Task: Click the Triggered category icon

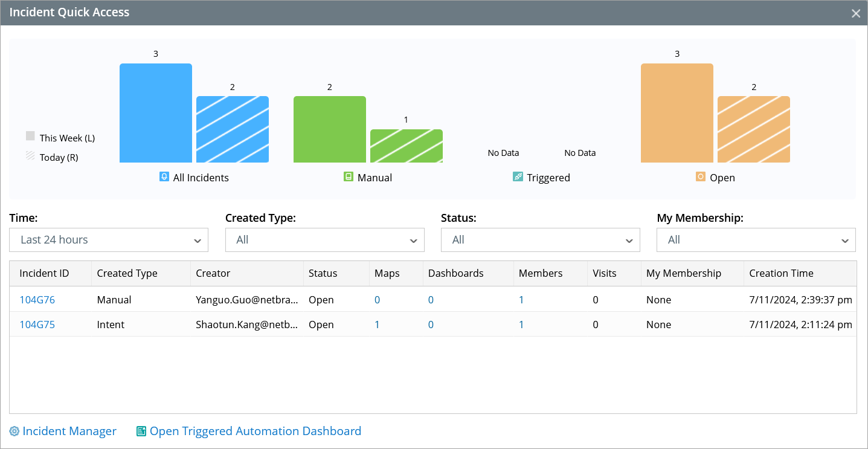Action: (x=518, y=177)
